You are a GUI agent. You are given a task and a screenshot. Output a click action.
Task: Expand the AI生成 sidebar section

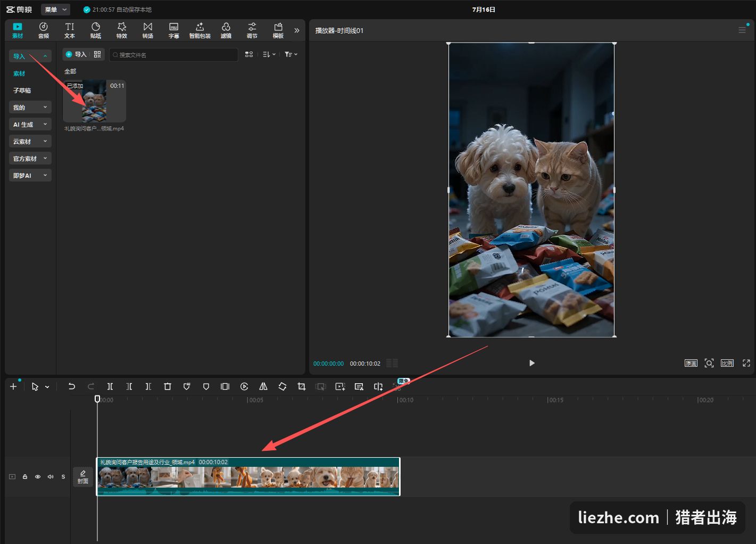coord(30,124)
